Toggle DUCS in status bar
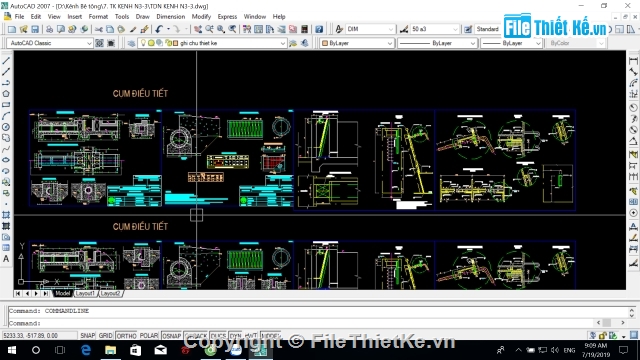Image resolution: width=640 pixels, height=360 pixels. pos(218,336)
